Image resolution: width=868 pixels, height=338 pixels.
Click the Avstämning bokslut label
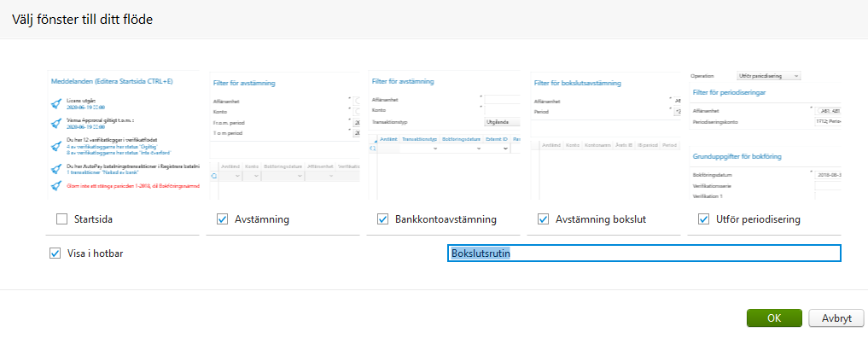[601, 219]
